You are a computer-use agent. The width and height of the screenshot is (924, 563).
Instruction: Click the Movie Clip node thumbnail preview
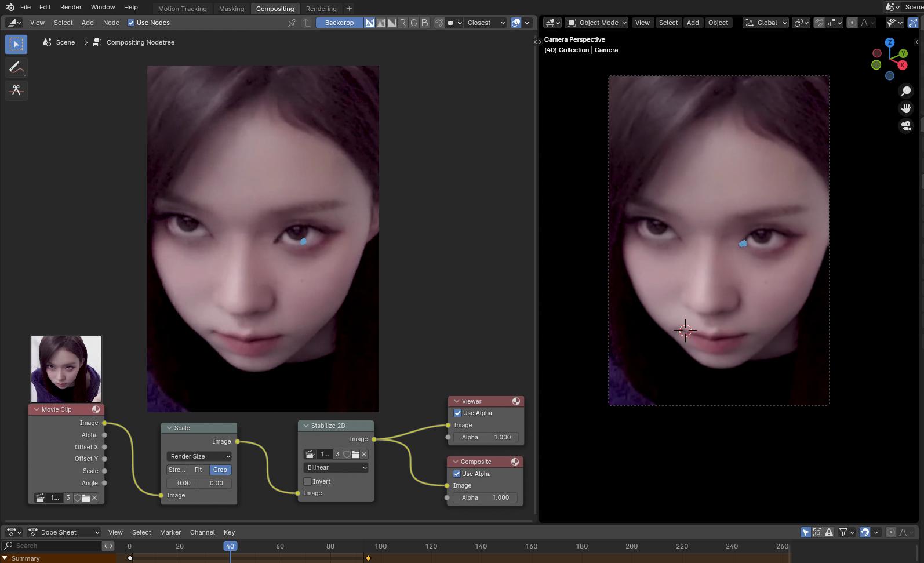click(x=66, y=369)
